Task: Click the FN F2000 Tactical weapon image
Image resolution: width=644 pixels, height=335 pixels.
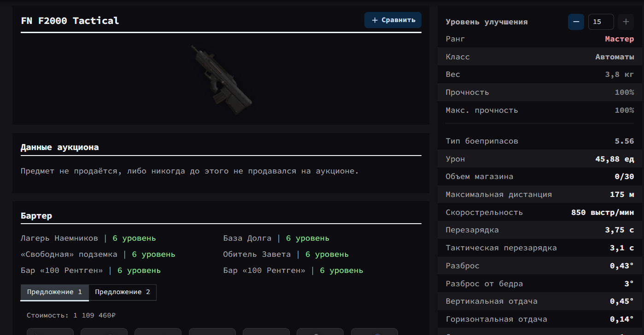Action: pos(221,79)
